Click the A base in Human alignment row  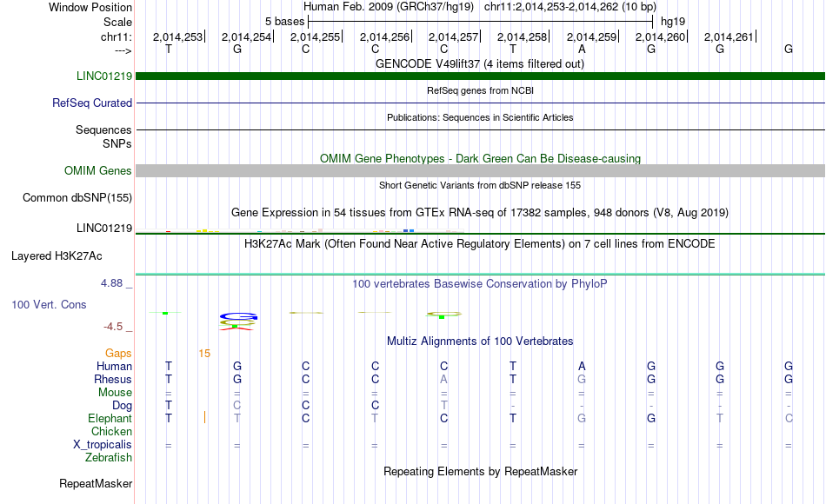[x=582, y=366]
